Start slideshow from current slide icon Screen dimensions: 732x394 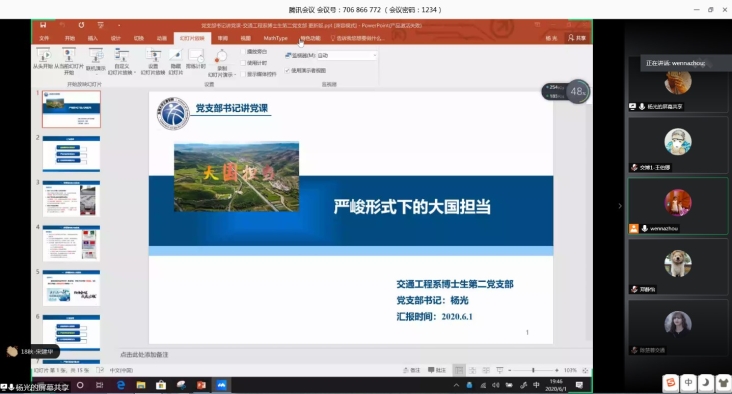(69, 62)
